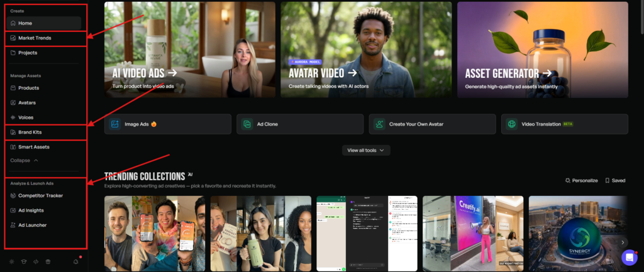The width and height of the screenshot is (644, 272).
Task: Click the API code brackets icon
Action: pyautogui.click(x=35, y=261)
